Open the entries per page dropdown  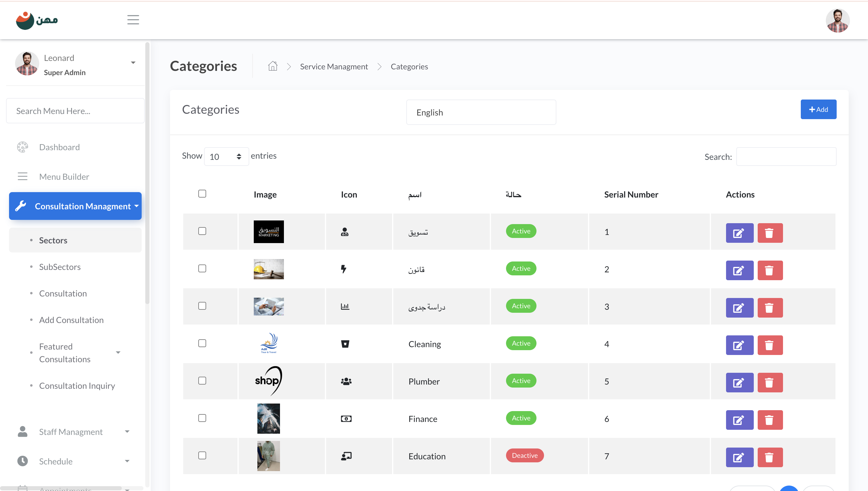point(226,157)
